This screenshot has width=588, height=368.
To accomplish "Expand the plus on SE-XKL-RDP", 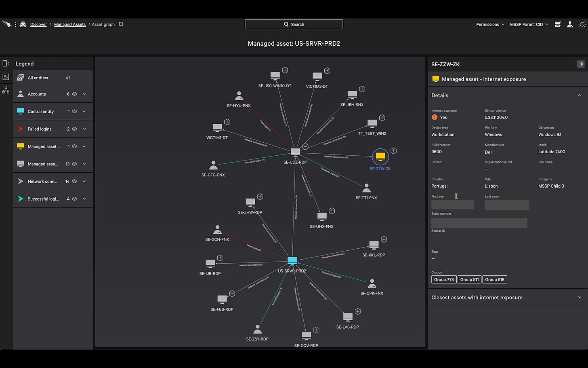I will (384, 239).
